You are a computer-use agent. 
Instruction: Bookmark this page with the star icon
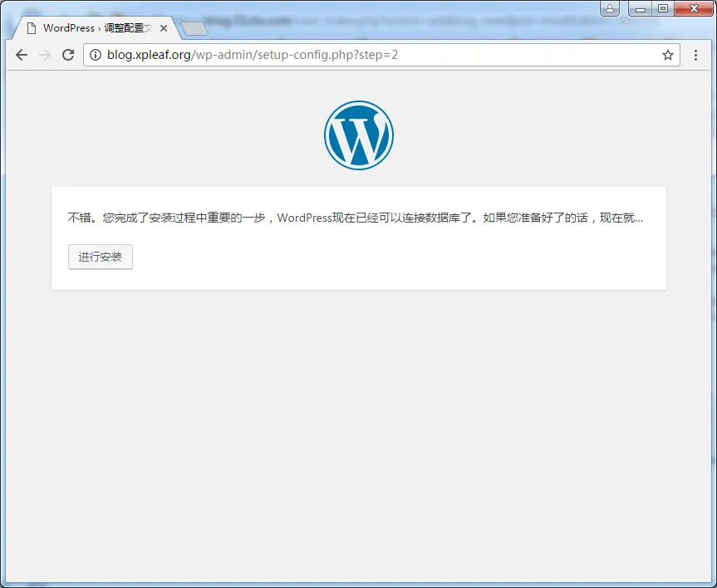click(x=668, y=55)
